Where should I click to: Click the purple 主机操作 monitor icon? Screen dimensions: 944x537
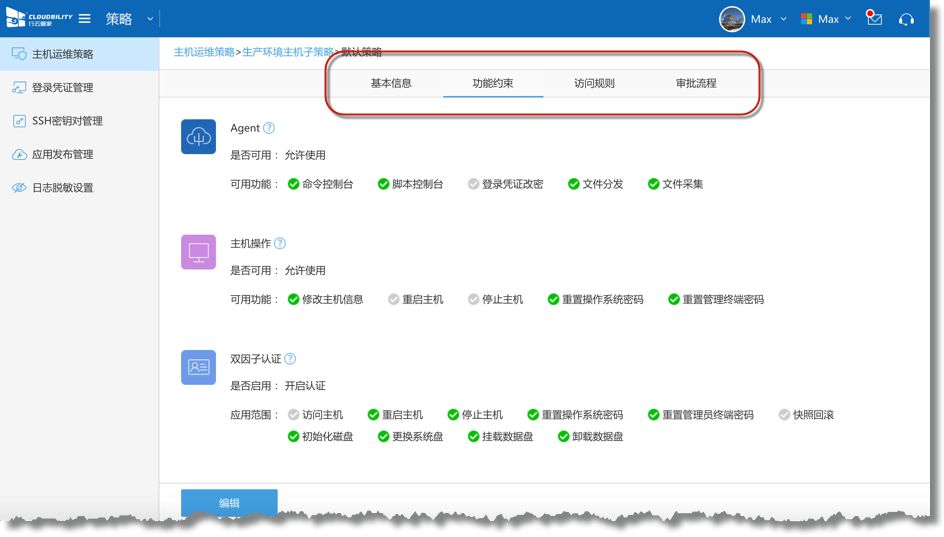point(198,252)
